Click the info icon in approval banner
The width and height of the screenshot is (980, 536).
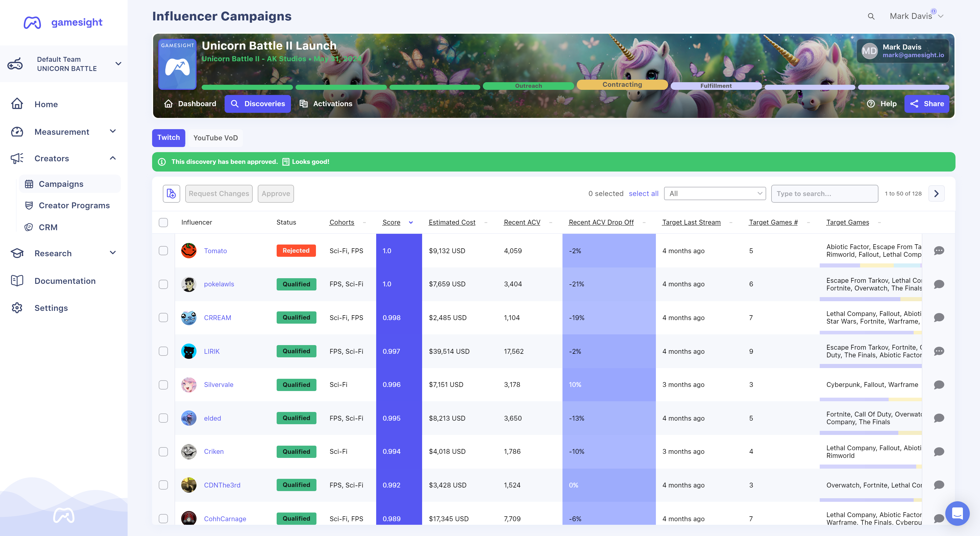pos(162,162)
